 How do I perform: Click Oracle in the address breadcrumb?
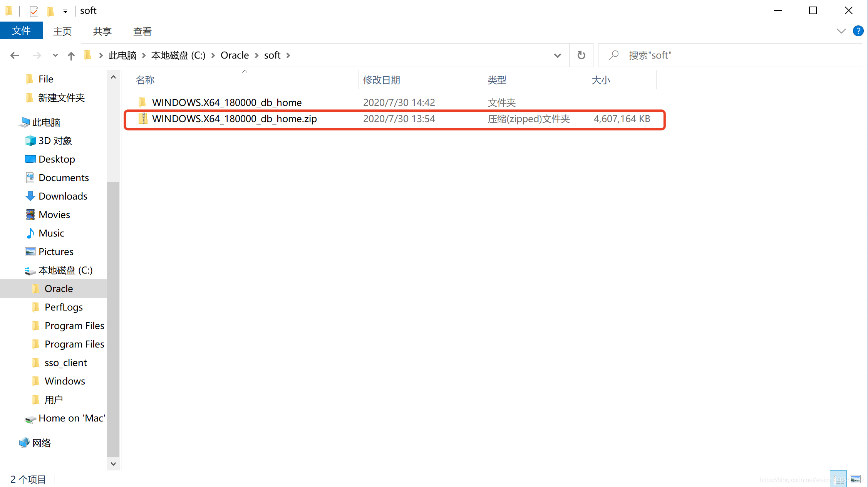pos(235,55)
